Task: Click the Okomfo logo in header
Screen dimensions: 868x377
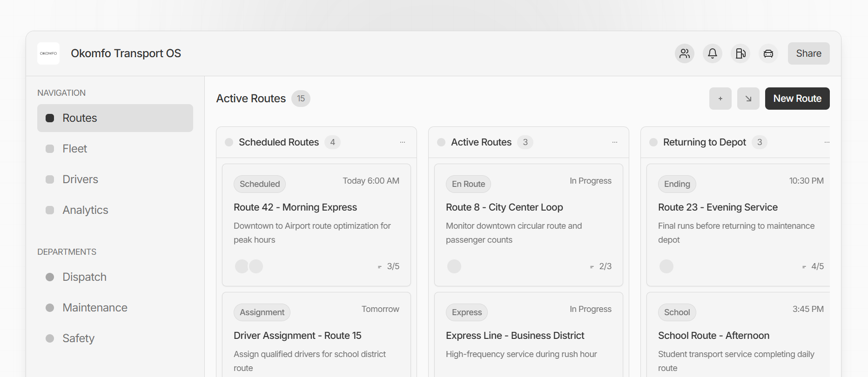Action: (x=48, y=53)
